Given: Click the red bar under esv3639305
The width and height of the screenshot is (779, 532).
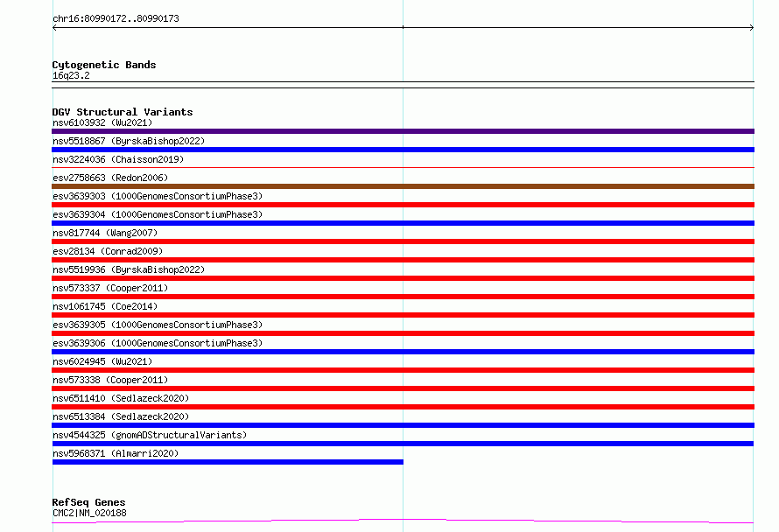Looking at the screenshot, I should [403, 333].
